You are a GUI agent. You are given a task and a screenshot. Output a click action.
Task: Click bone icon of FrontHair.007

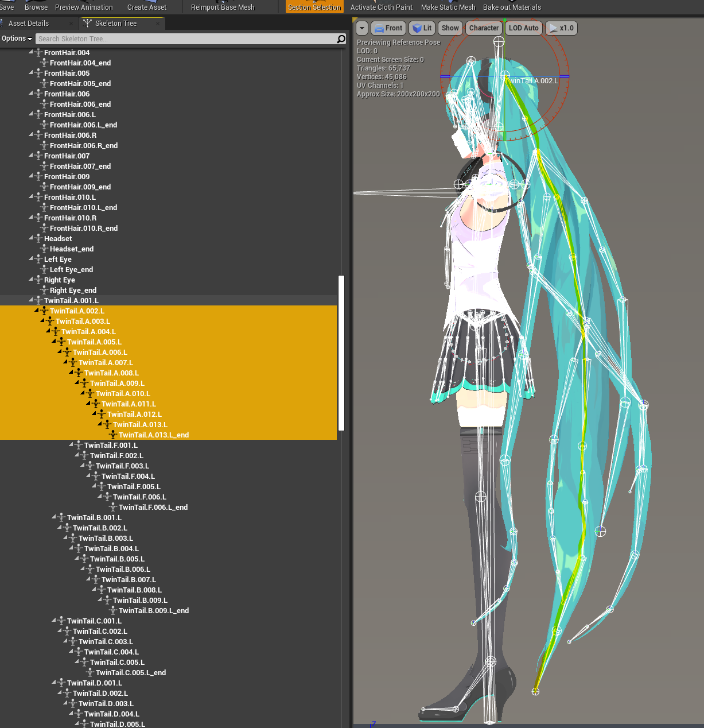pyautogui.click(x=38, y=156)
